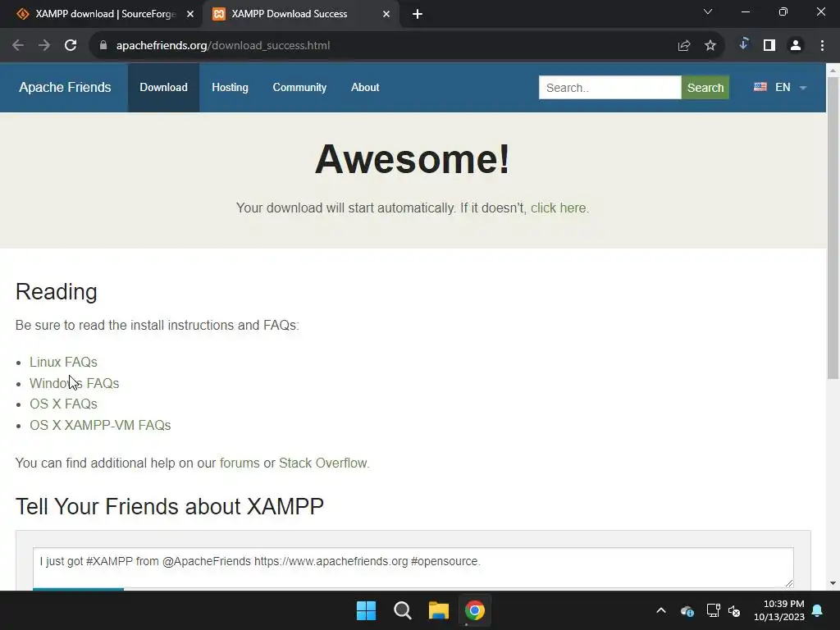Click the browser forward arrow
Viewport: 840px width, 630px height.
click(44, 46)
